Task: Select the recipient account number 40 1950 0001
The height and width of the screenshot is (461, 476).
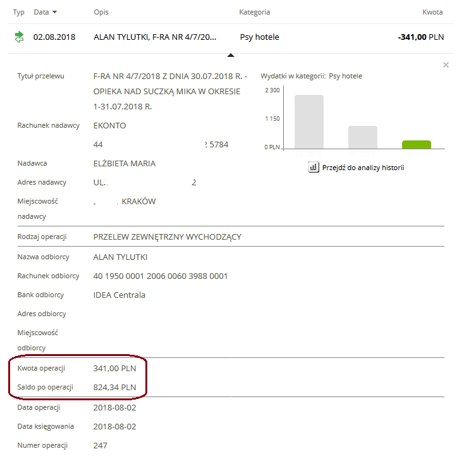Action: (160, 276)
